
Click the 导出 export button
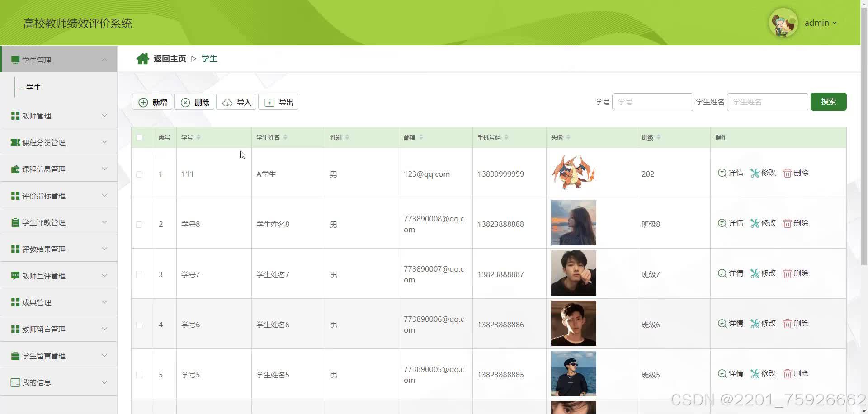point(278,102)
